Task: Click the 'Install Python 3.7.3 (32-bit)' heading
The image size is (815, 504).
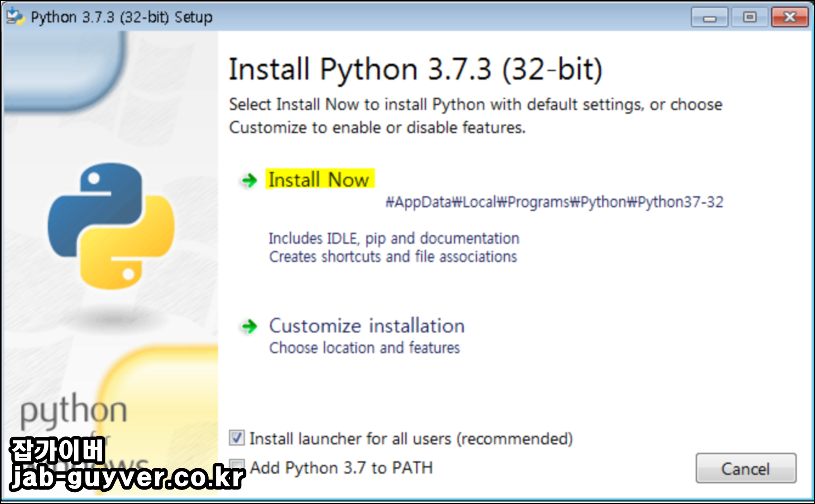Action: (416, 69)
